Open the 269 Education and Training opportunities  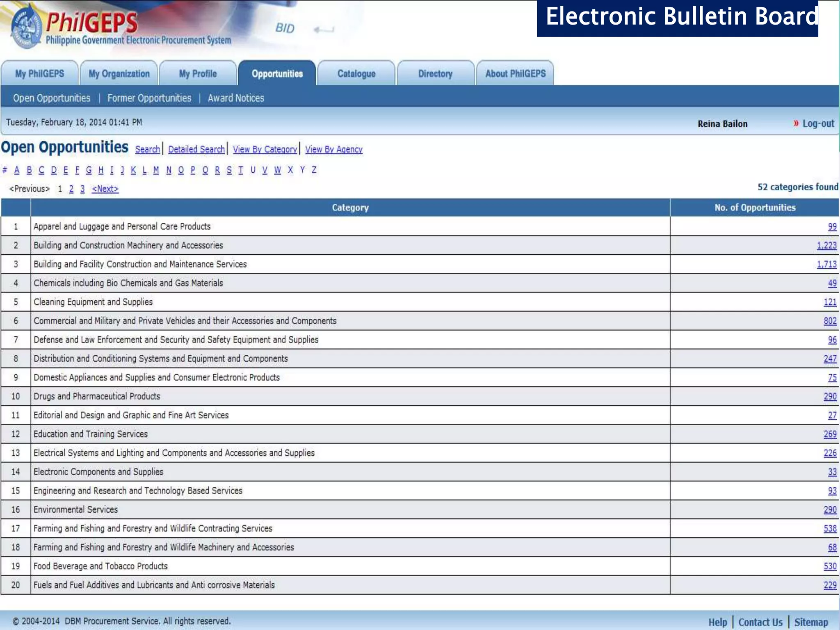point(830,434)
